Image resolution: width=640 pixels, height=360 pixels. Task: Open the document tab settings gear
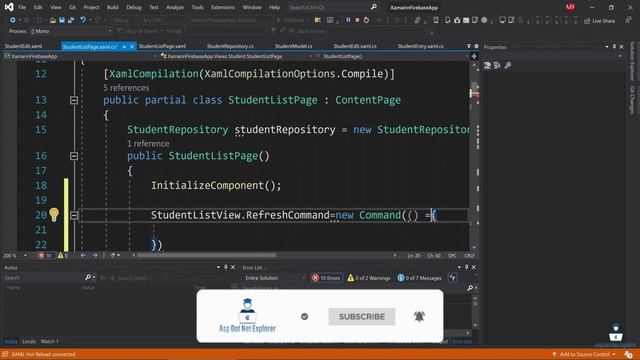476,46
